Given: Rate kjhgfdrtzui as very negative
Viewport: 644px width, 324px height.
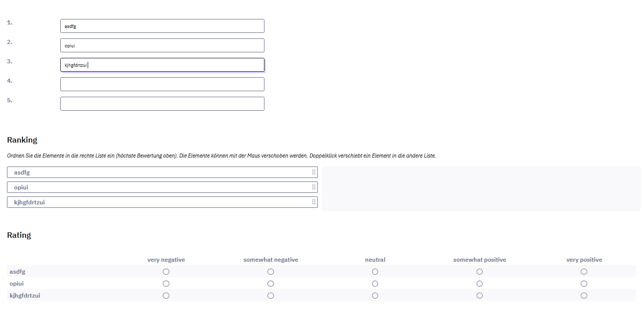Looking at the screenshot, I should point(166,296).
